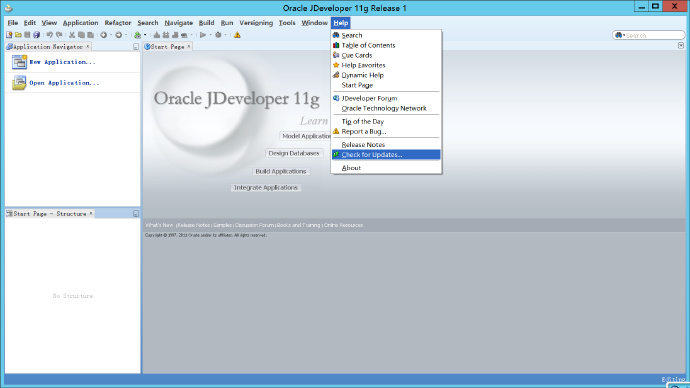Minimize the Application Navigator panel
Image resolution: width=690 pixels, height=388 pixels.
point(136,47)
